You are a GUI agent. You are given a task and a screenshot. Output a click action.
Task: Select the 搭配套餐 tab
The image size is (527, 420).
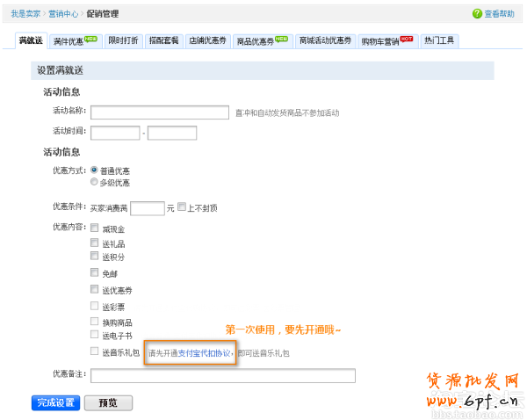(x=163, y=41)
